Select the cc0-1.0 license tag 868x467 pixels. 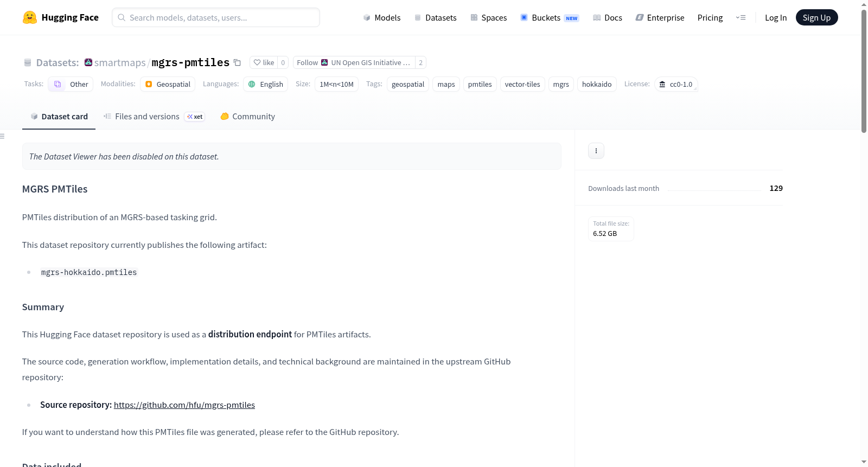tap(676, 84)
